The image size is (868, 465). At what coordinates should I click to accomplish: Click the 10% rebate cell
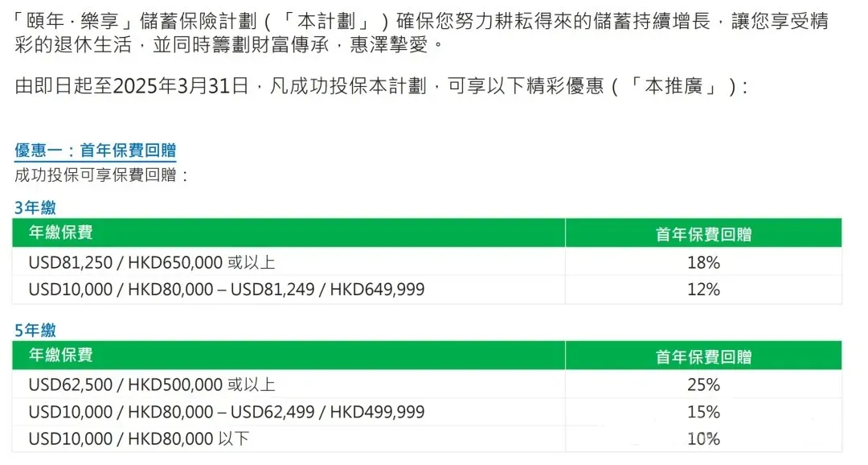click(703, 439)
